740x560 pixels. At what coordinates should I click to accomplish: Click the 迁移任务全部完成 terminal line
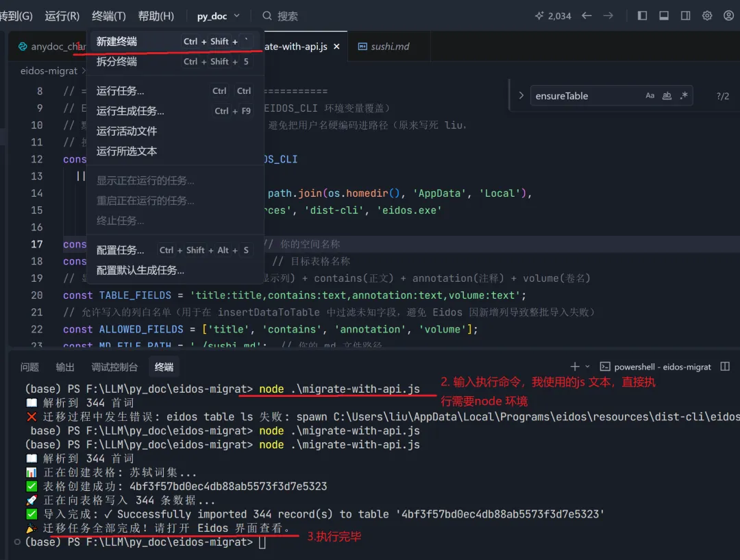tap(158, 528)
